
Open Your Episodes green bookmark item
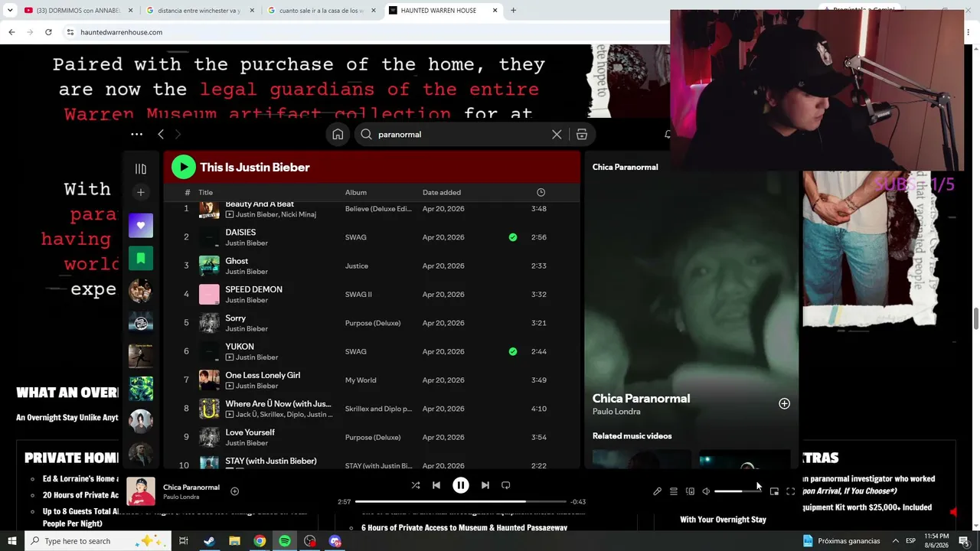[141, 259]
